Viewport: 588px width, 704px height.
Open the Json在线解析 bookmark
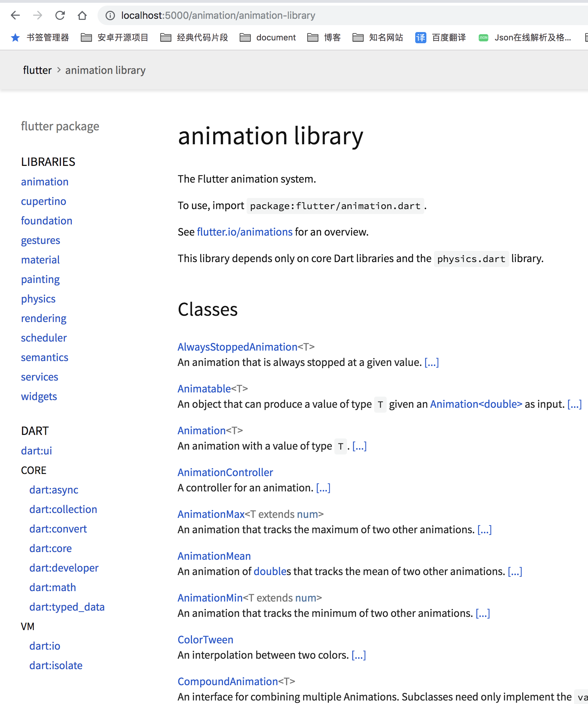click(x=525, y=37)
